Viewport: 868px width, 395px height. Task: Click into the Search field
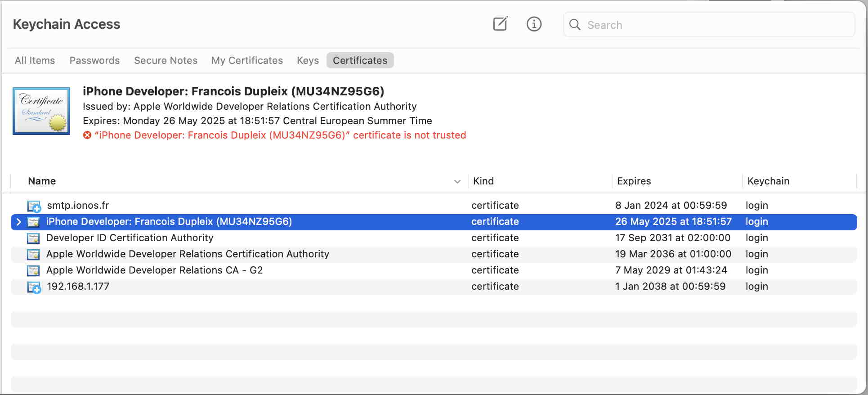pyautogui.click(x=715, y=25)
